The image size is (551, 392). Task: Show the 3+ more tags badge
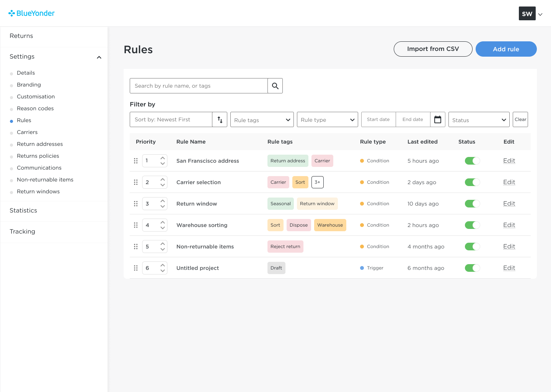pyautogui.click(x=318, y=182)
